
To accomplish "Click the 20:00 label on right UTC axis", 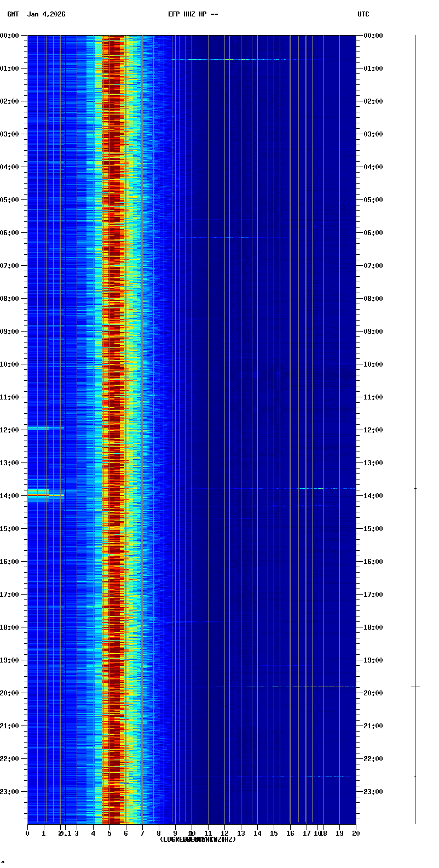I will 373,693.
